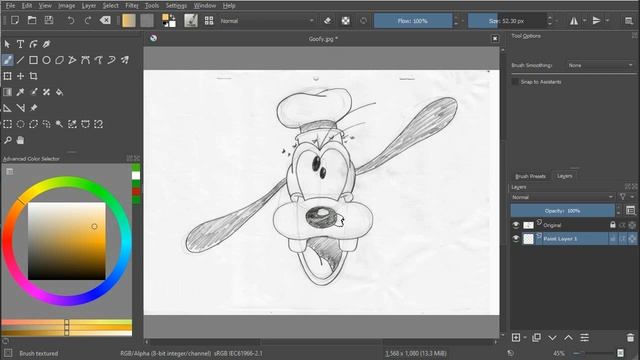
Task: Select the Rectangle tool
Action: (x=33, y=60)
